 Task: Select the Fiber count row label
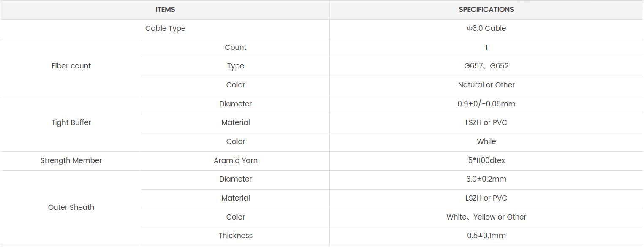pyautogui.click(x=71, y=66)
